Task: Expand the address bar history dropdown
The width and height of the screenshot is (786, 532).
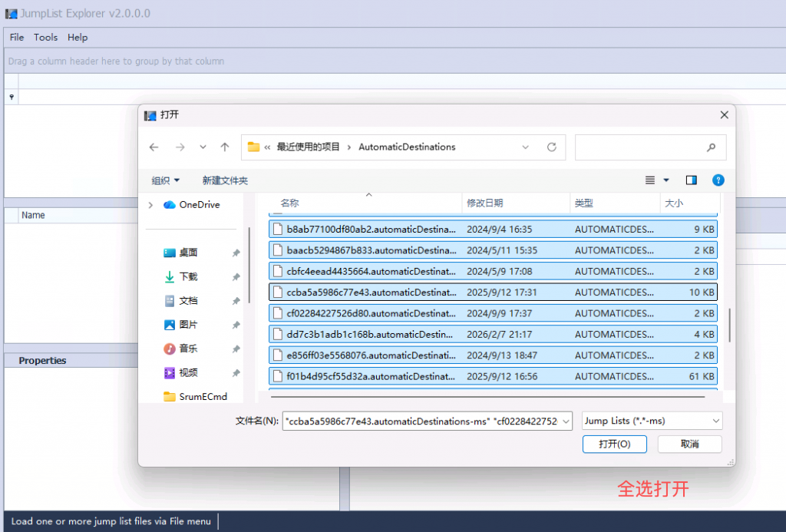Action: click(525, 147)
